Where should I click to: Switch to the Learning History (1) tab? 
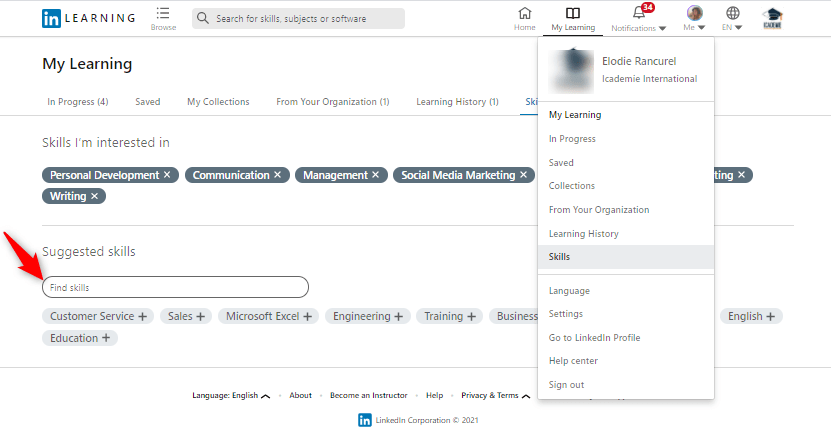[x=457, y=102]
